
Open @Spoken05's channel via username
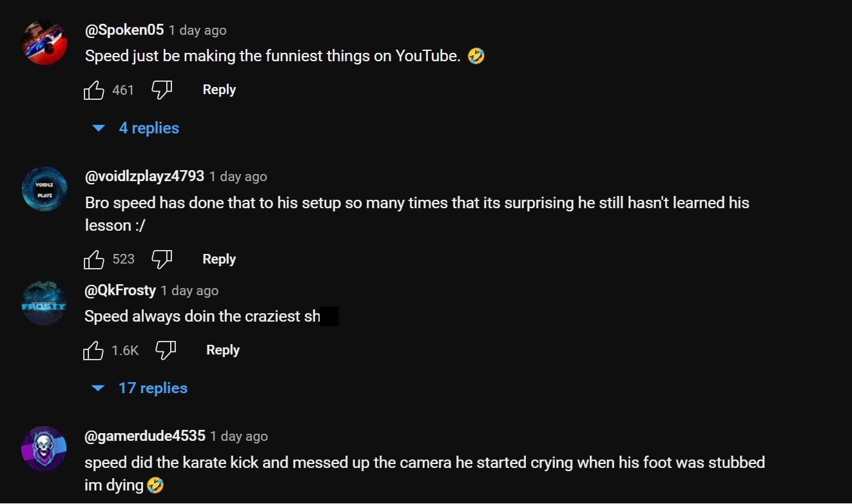(124, 30)
